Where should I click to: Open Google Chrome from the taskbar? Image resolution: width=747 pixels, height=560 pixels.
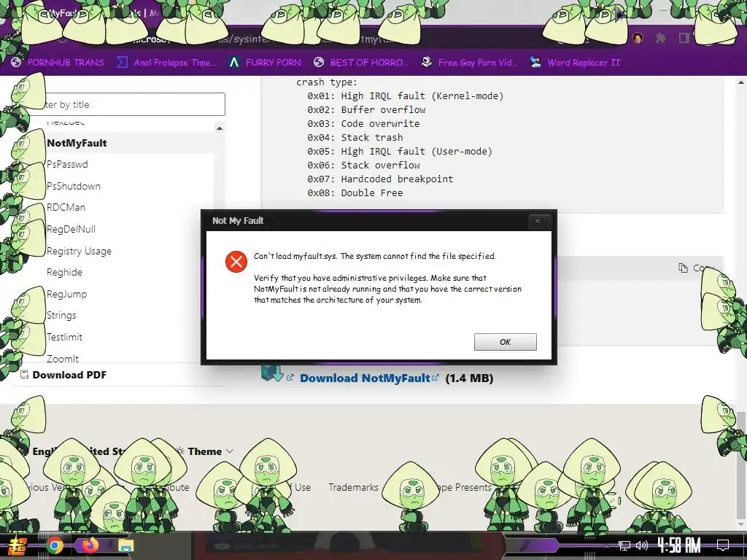(x=55, y=545)
